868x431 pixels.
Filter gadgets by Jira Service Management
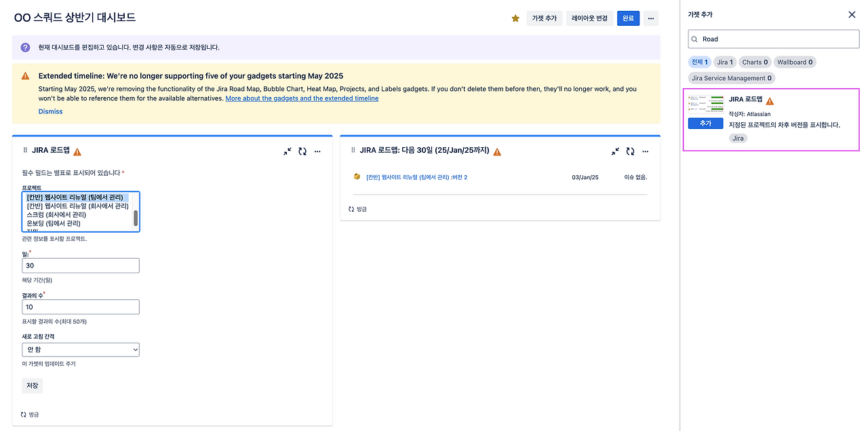(x=731, y=78)
